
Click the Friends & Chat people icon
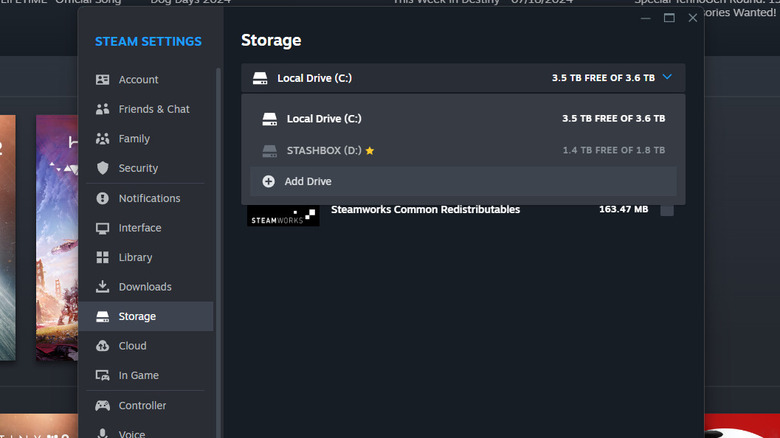102,109
